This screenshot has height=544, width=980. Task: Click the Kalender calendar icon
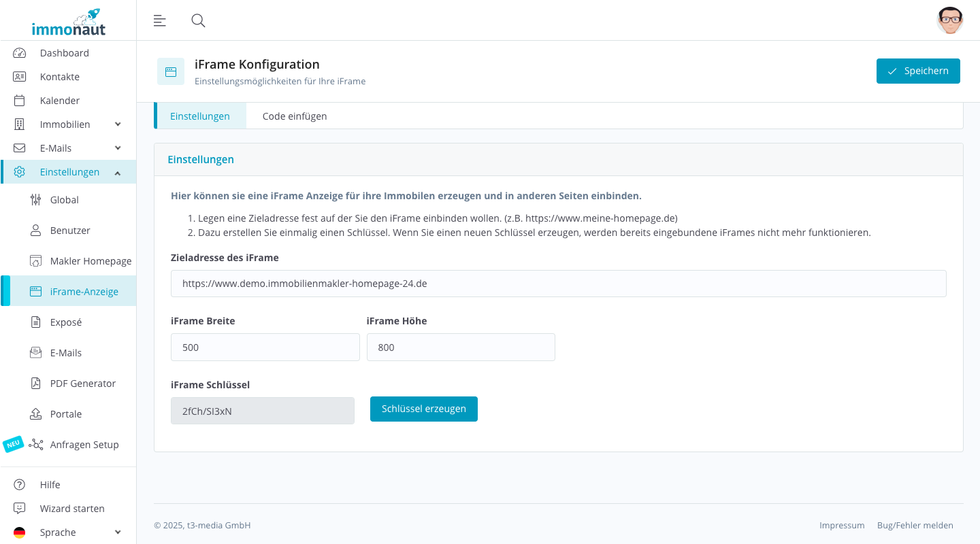tap(19, 101)
